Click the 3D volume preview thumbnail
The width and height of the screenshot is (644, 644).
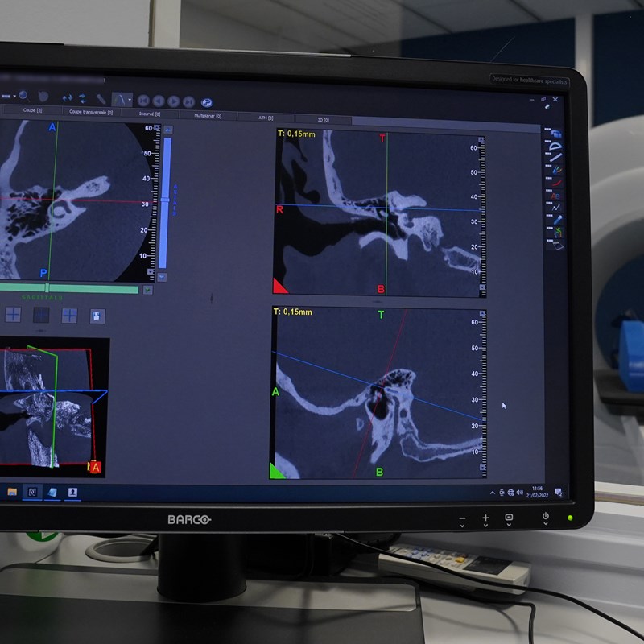pyautogui.click(x=52, y=407)
